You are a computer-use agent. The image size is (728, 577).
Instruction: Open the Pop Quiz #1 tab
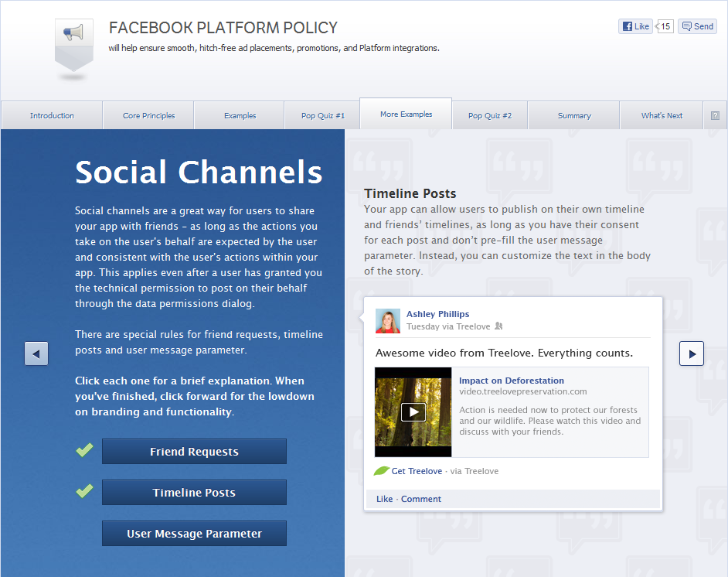tap(323, 115)
